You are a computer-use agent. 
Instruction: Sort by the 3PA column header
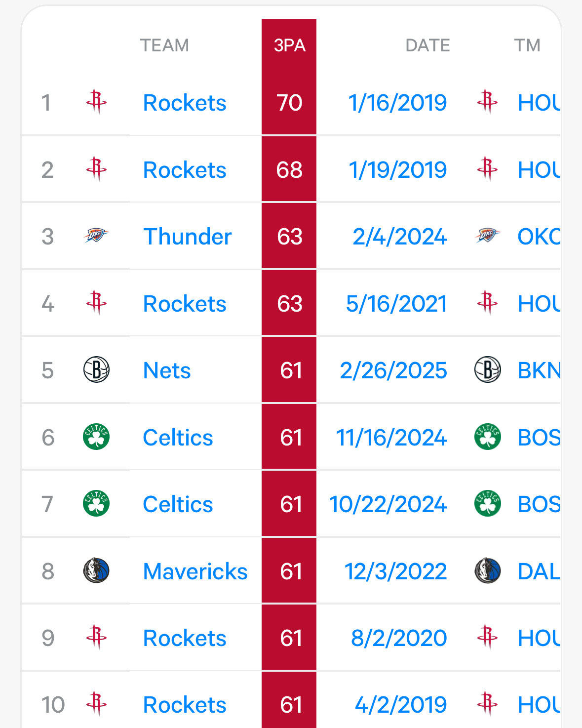pos(289,45)
